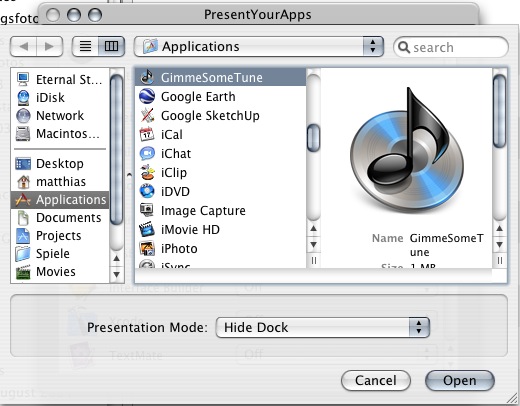Image resolution: width=520 pixels, height=406 pixels.
Task: Select the iChat bubble icon
Action: tap(147, 153)
